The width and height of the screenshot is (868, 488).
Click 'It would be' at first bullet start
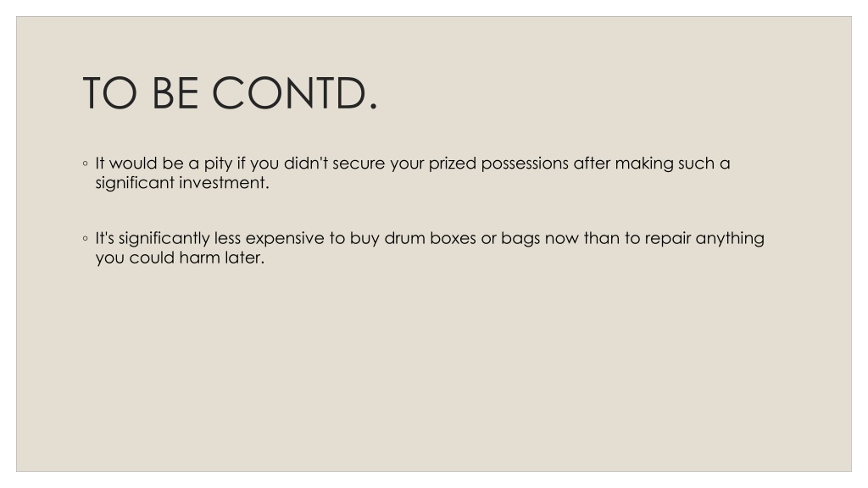pyautogui.click(x=140, y=164)
